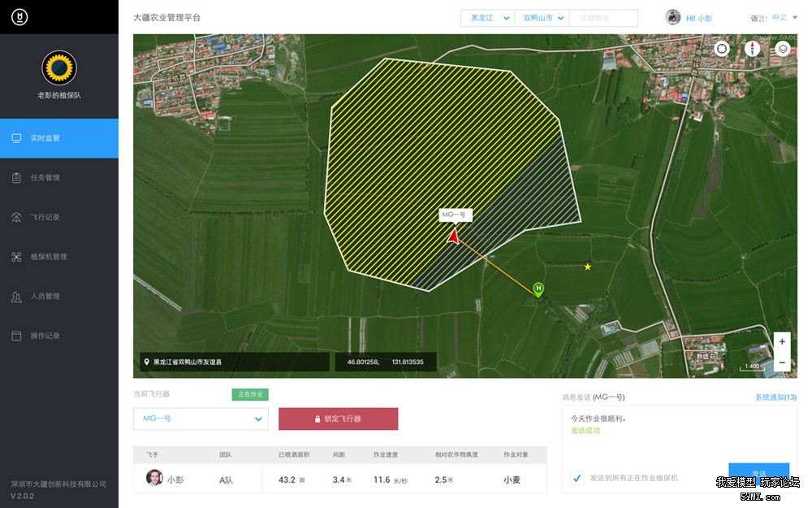Click the DJI logo in the top-left corner
812x508 pixels.
19,17
